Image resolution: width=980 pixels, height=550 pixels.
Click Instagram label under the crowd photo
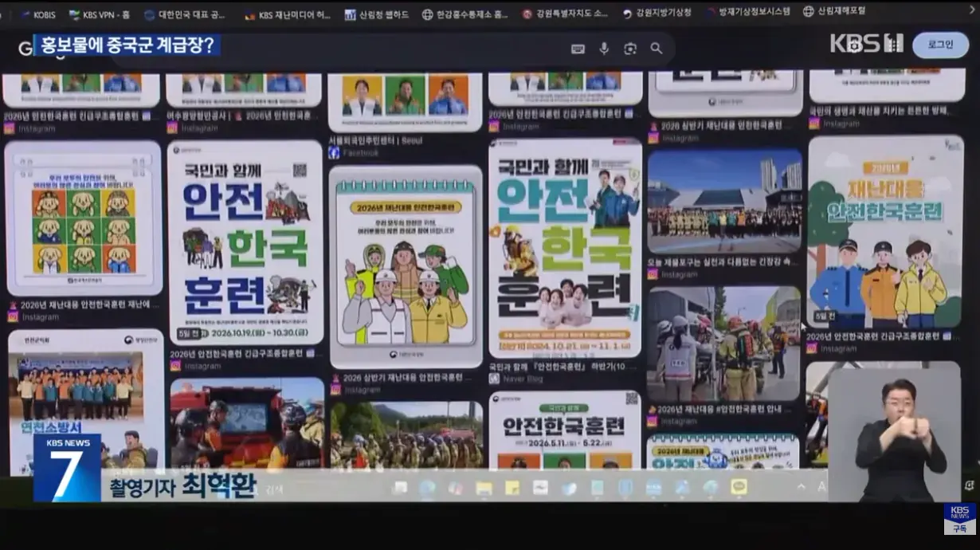679,274
